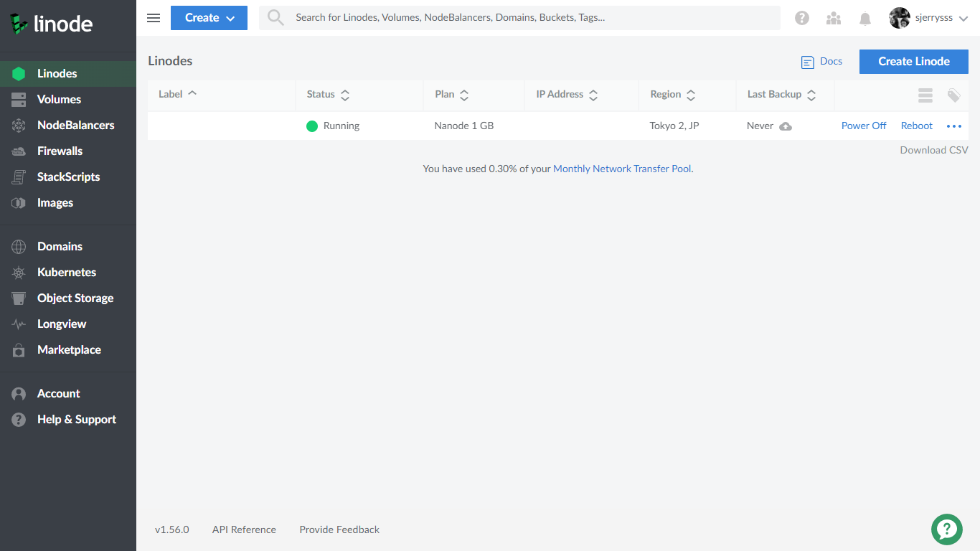Sort the table by Plan column
Image resolution: width=980 pixels, height=551 pixels.
452,94
